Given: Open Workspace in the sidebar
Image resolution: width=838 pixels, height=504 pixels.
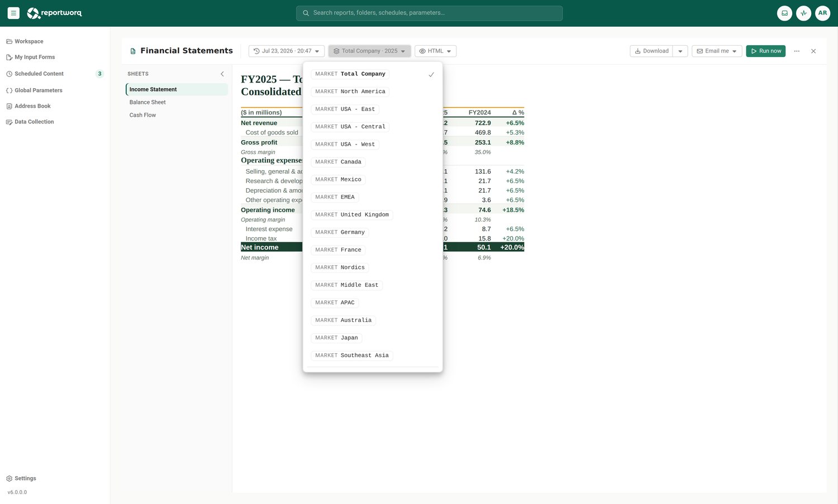Looking at the screenshot, I should click(x=28, y=41).
